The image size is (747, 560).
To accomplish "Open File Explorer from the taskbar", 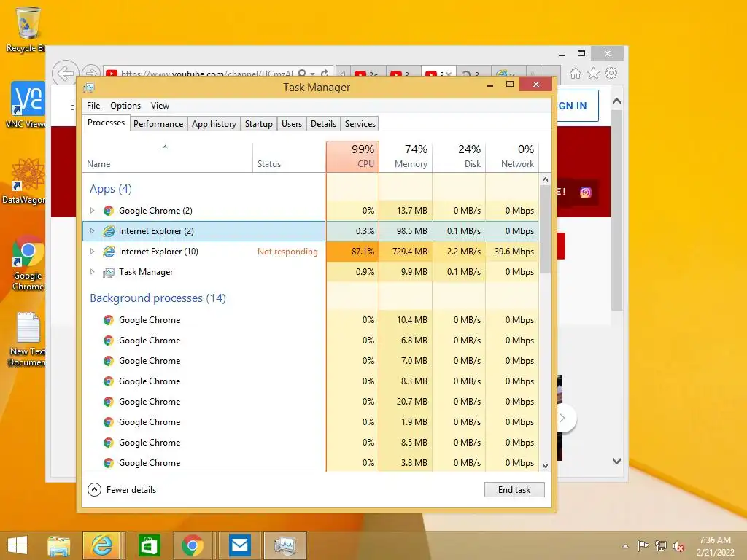I will coord(59,545).
